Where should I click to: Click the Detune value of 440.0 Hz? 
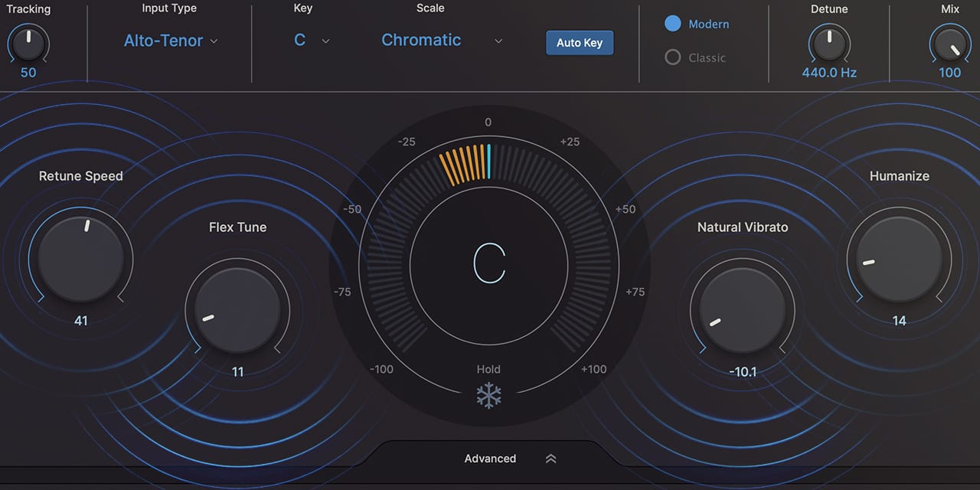tap(829, 72)
